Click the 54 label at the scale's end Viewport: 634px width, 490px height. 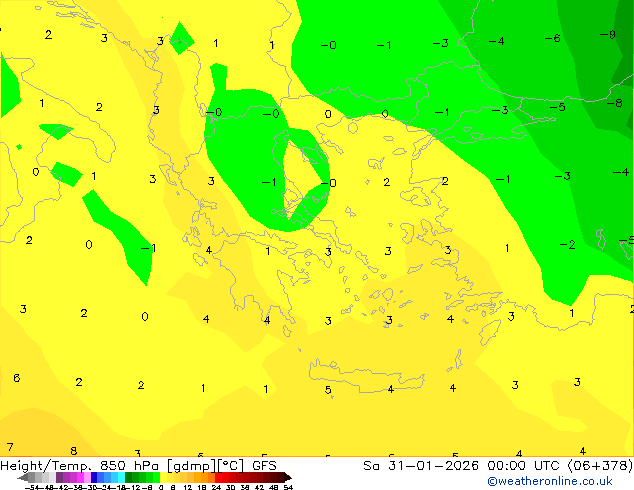click(288, 487)
